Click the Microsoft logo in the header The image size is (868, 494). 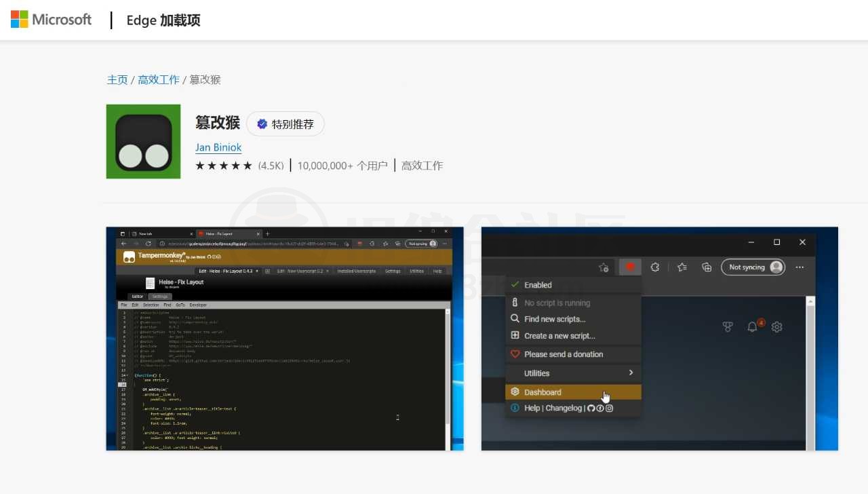pos(51,19)
